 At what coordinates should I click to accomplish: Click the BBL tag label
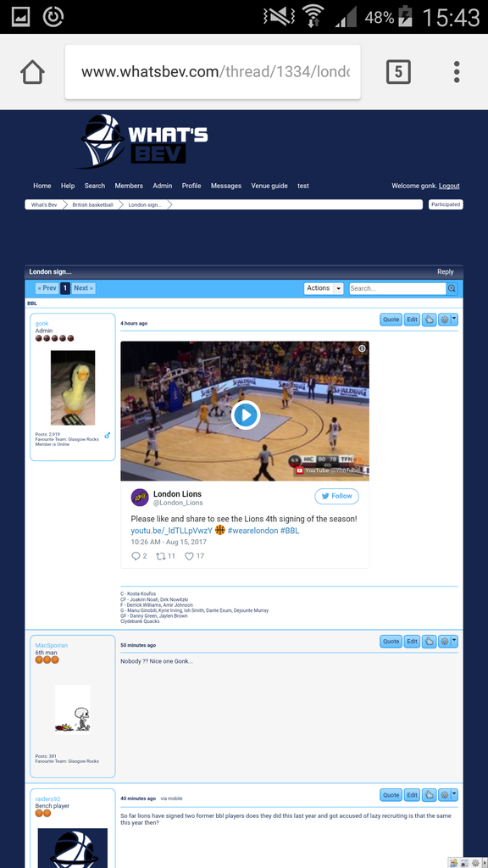coord(31,303)
